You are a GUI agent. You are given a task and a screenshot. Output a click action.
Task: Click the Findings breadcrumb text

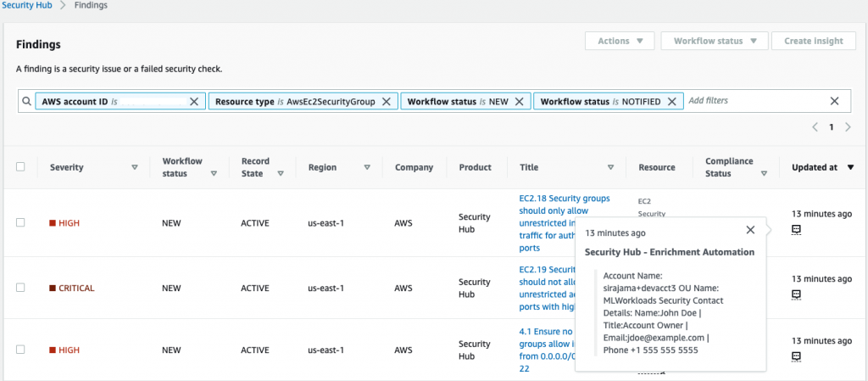[x=91, y=6]
